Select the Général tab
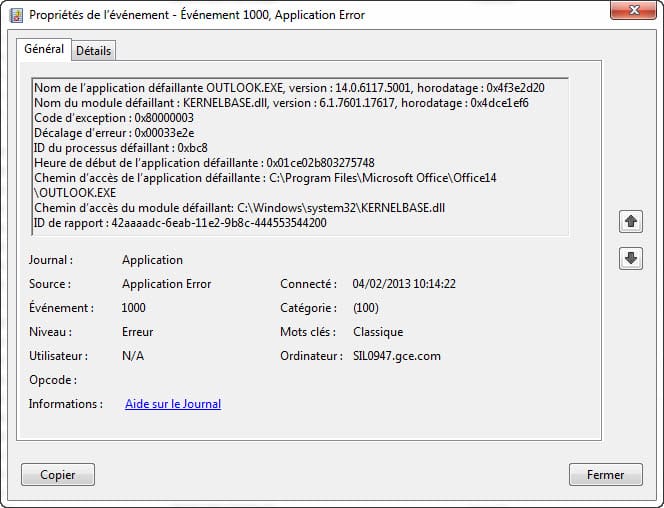The width and height of the screenshot is (664, 508). 44,49
